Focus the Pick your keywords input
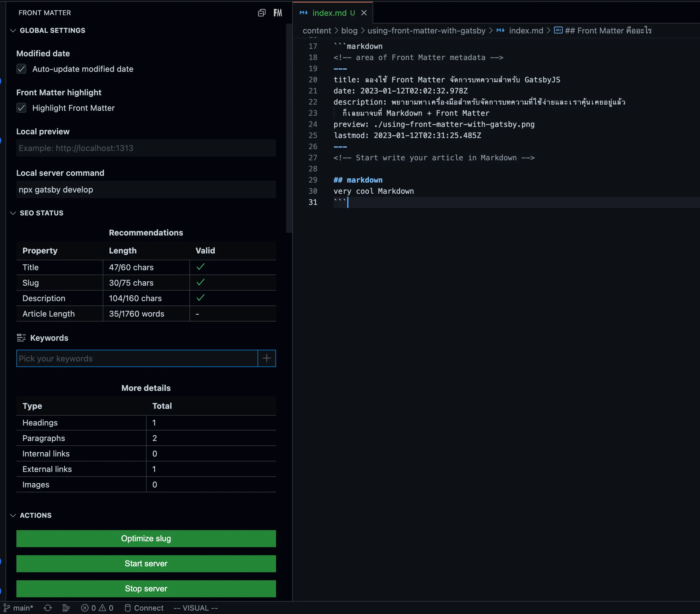The width and height of the screenshot is (700, 614). (x=137, y=359)
